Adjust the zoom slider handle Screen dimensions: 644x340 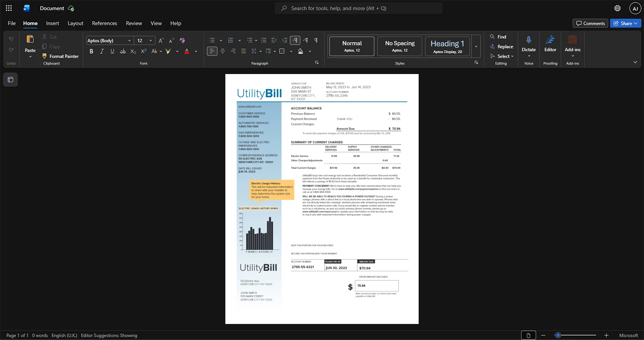(x=558, y=335)
